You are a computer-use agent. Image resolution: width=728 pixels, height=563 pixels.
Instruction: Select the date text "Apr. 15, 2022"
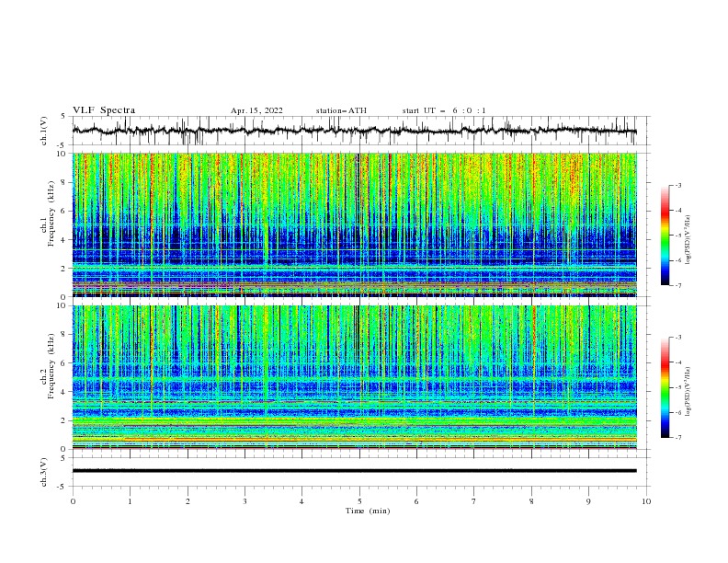tap(256, 110)
